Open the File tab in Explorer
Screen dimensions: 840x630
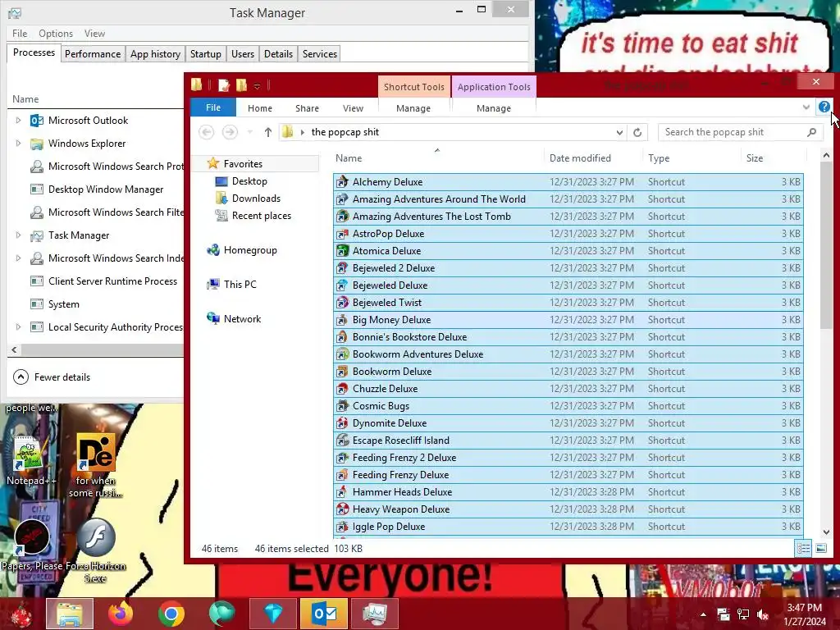(212, 107)
